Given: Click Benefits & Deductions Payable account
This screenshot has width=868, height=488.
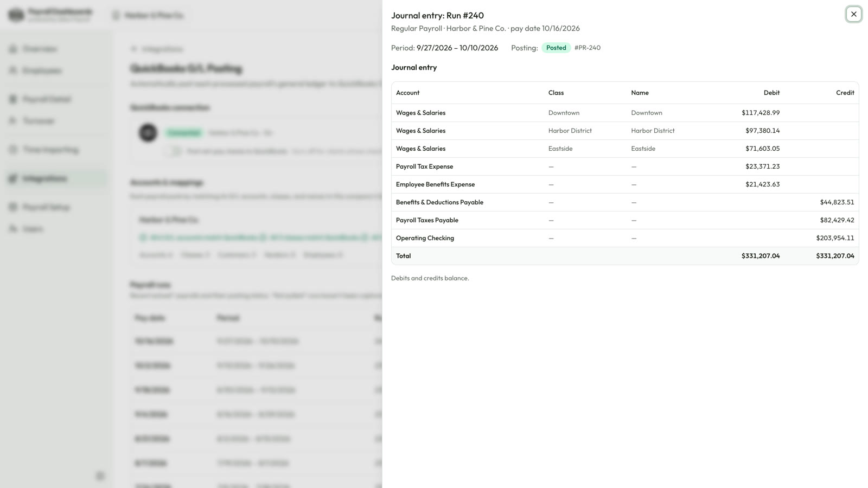Looking at the screenshot, I should click(439, 202).
